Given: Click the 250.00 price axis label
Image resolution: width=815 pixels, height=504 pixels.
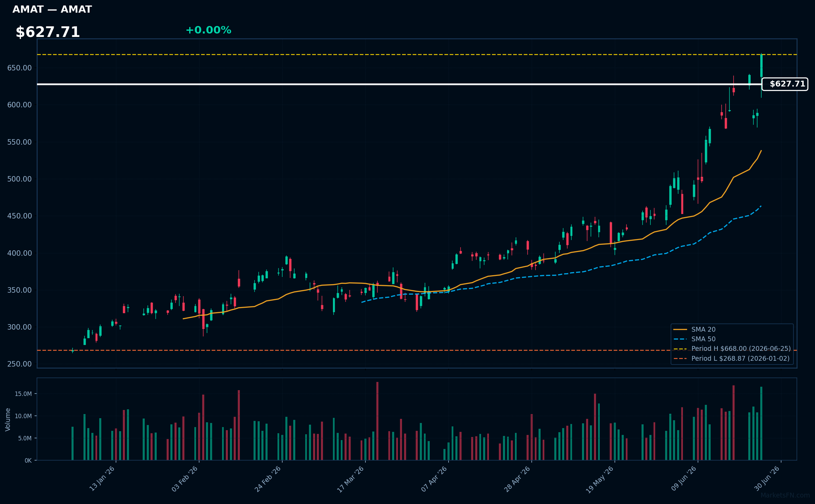Looking at the screenshot, I should click(x=20, y=364).
